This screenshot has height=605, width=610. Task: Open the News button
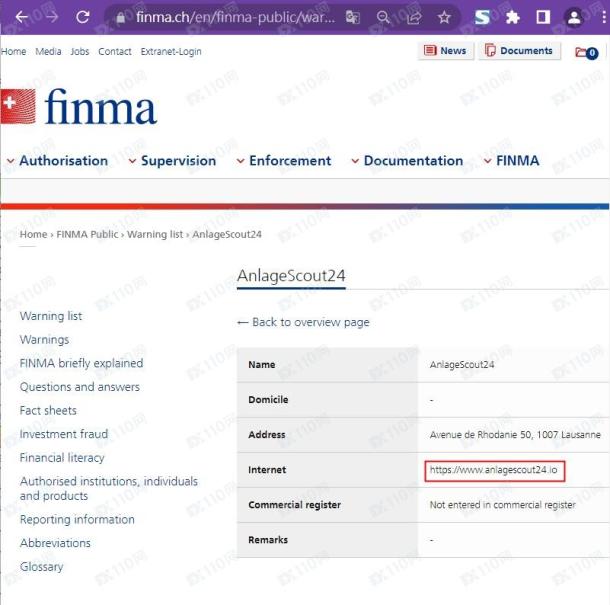click(446, 51)
